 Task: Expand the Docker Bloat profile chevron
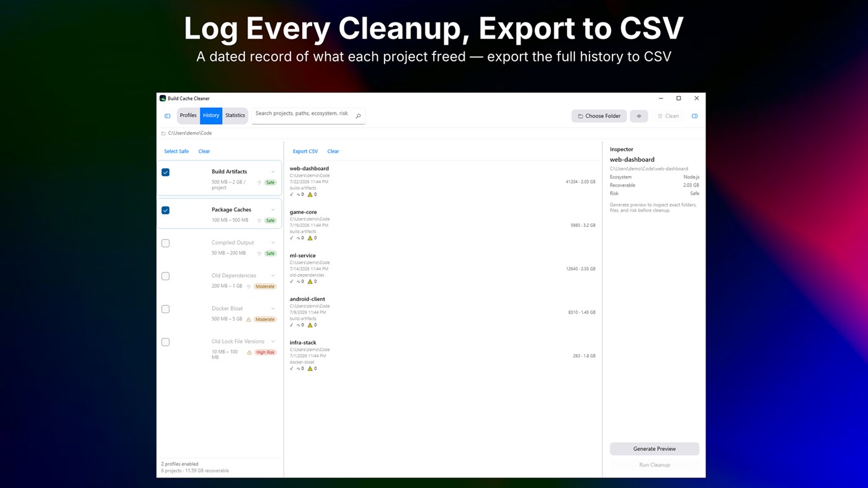[273, 308]
